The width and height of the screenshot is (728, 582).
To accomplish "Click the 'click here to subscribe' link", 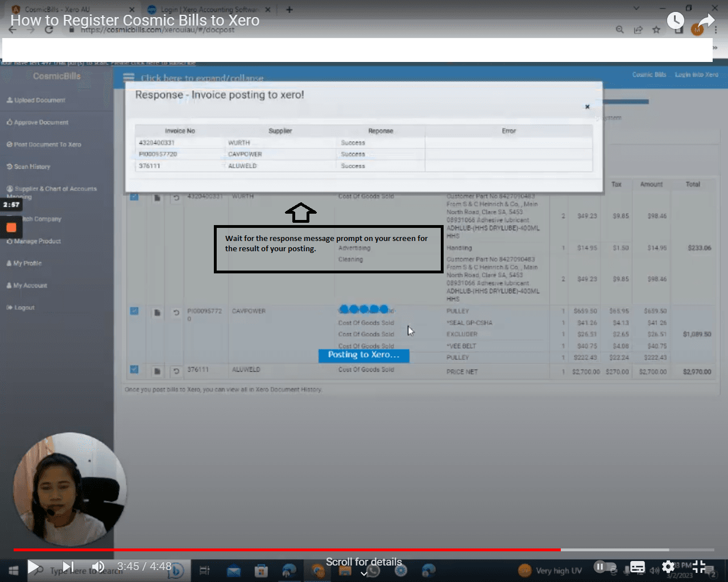I will [x=153, y=63].
